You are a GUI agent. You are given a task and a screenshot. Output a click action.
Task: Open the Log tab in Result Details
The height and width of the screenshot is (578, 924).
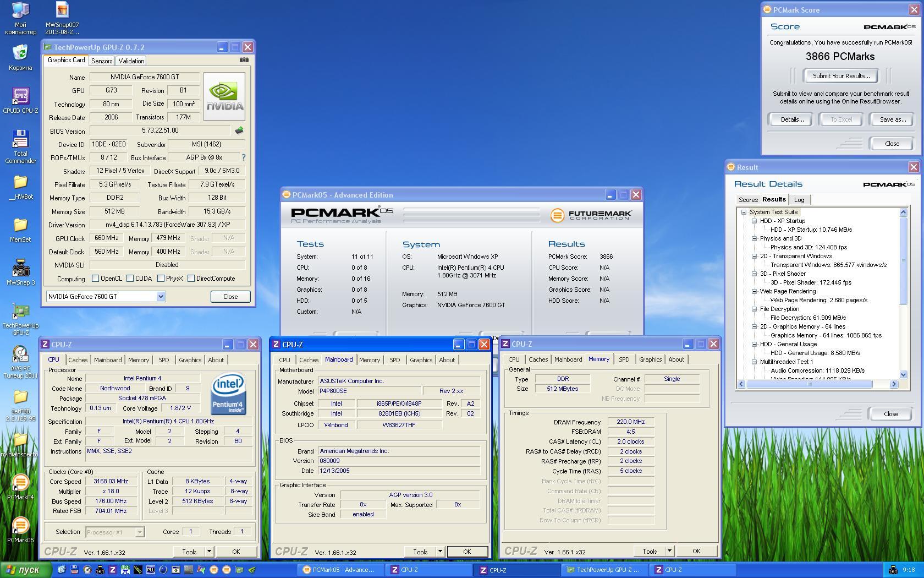[799, 200]
